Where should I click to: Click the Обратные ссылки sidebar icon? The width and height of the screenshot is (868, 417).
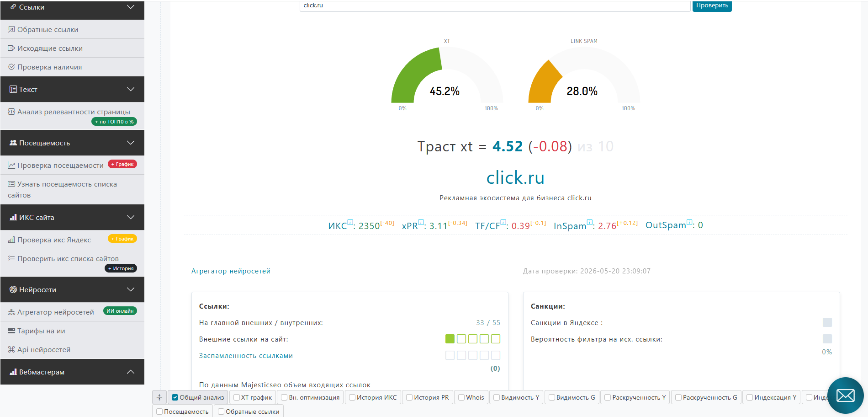[x=11, y=29]
